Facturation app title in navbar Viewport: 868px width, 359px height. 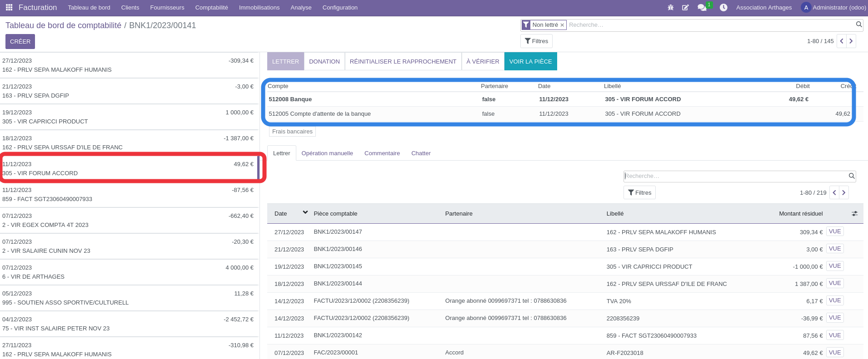pos(38,7)
